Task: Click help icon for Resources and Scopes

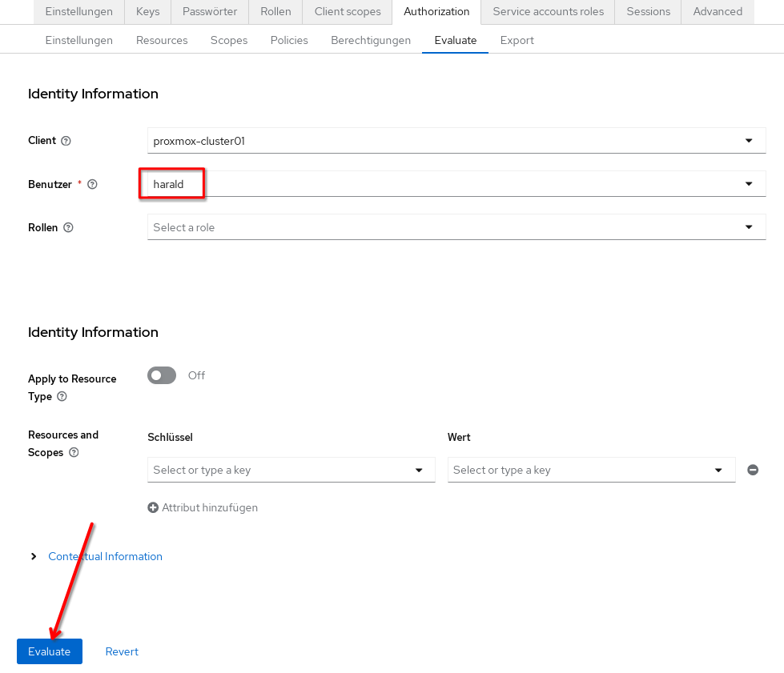Action: coord(74,452)
